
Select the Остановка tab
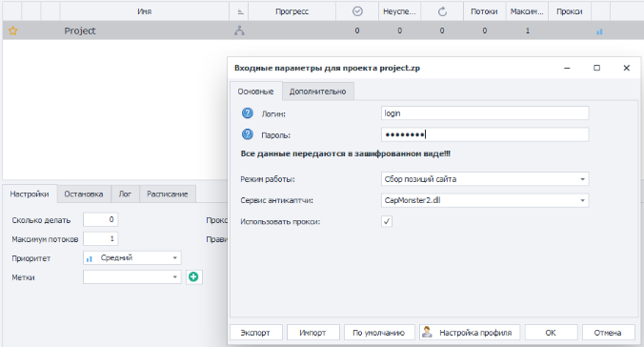point(84,194)
